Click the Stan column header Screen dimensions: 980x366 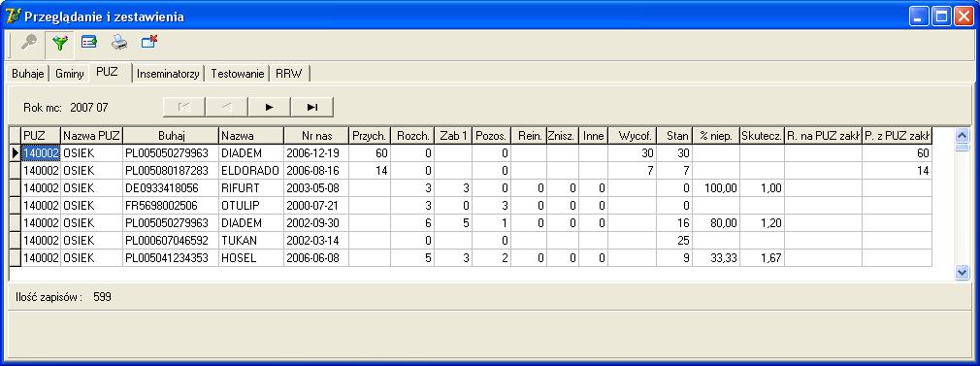(x=675, y=135)
